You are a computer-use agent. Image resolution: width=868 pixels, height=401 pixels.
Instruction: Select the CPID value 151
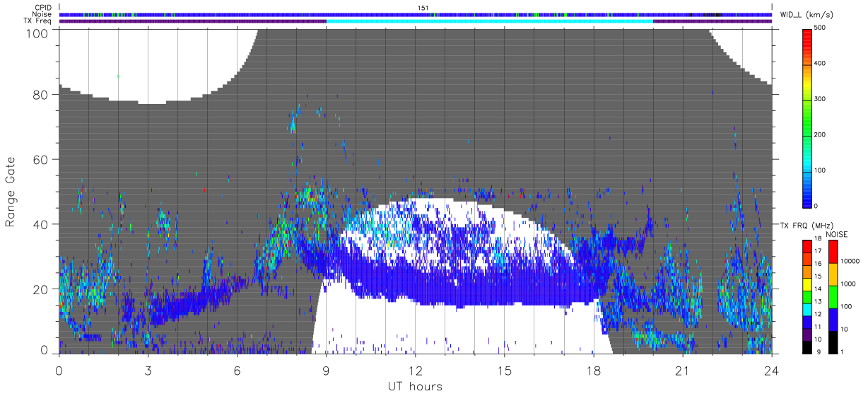(423, 8)
